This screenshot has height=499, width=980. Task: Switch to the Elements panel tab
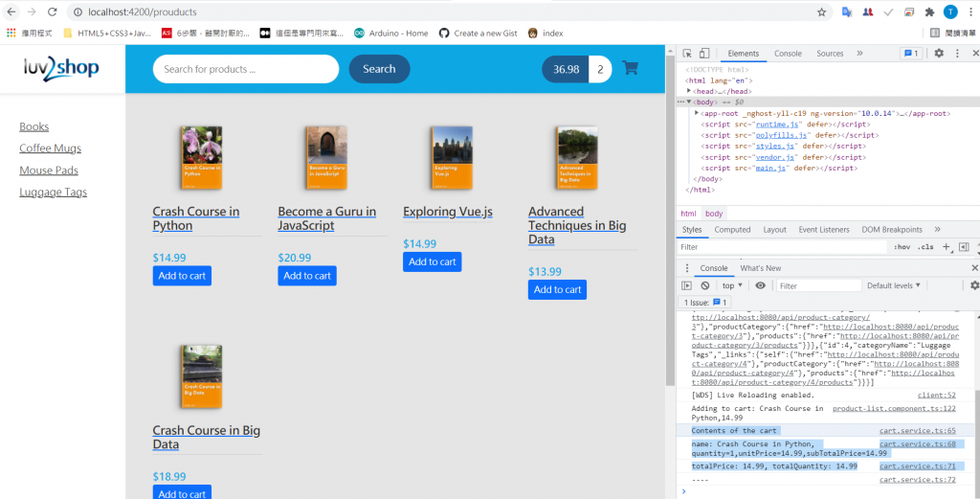pos(743,53)
